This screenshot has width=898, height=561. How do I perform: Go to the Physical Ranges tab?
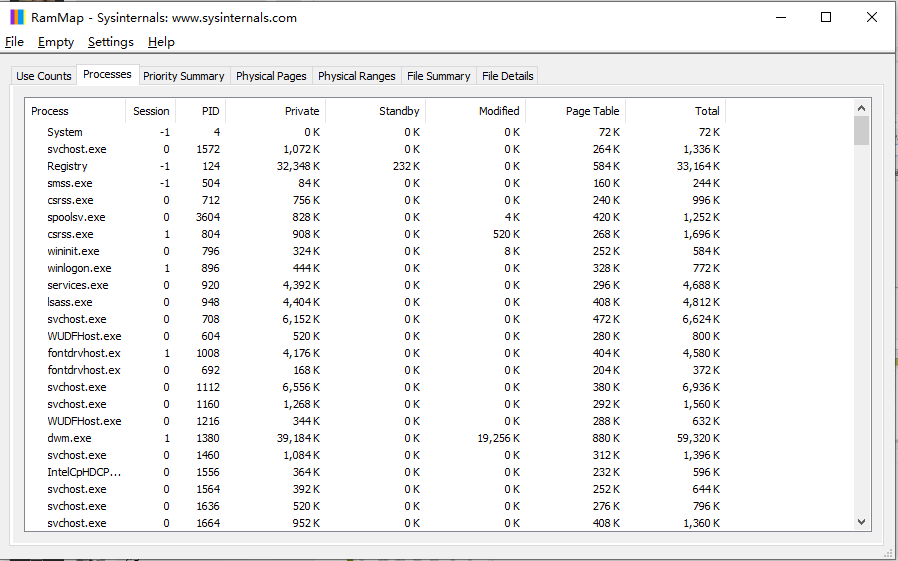[356, 76]
